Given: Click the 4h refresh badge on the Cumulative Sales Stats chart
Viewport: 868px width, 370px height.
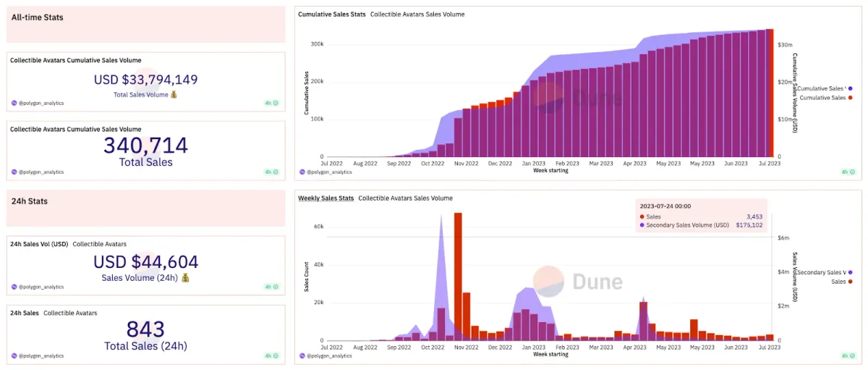Looking at the screenshot, I should tap(848, 172).
